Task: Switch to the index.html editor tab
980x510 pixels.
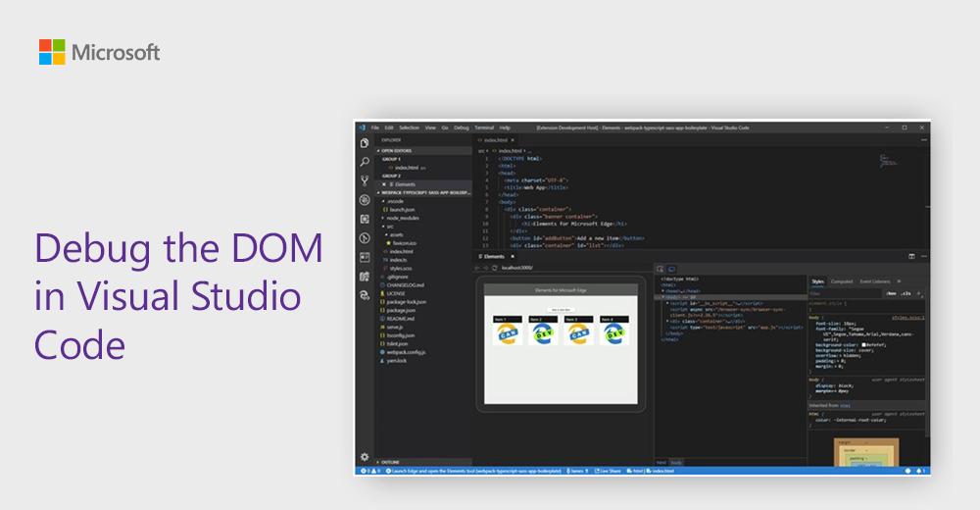Action: click(x=494, y=140)
